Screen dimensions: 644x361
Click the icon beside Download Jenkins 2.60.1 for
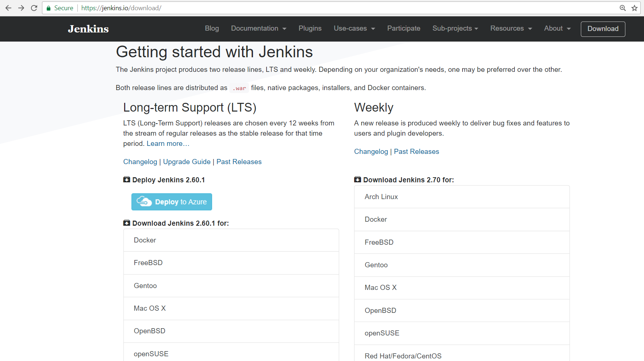tap(127, 223)
